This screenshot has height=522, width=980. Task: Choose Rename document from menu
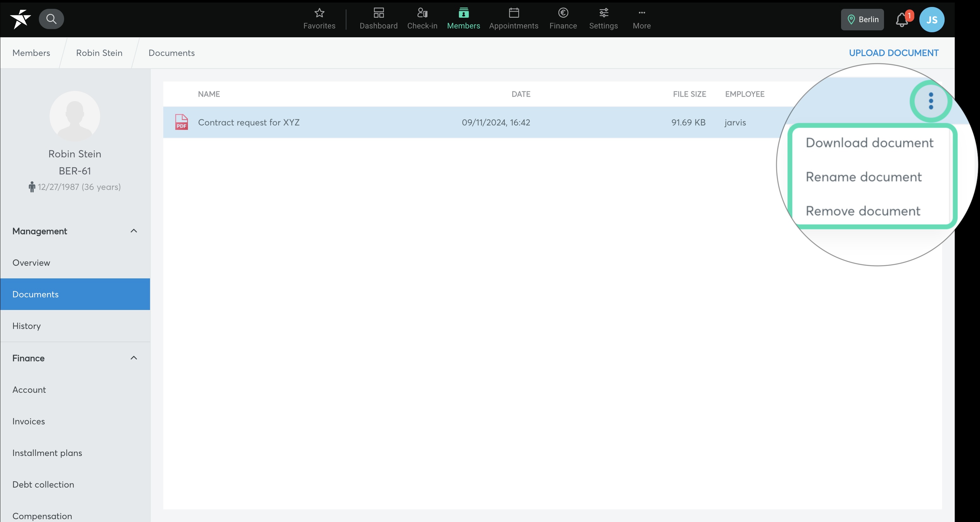863,177
